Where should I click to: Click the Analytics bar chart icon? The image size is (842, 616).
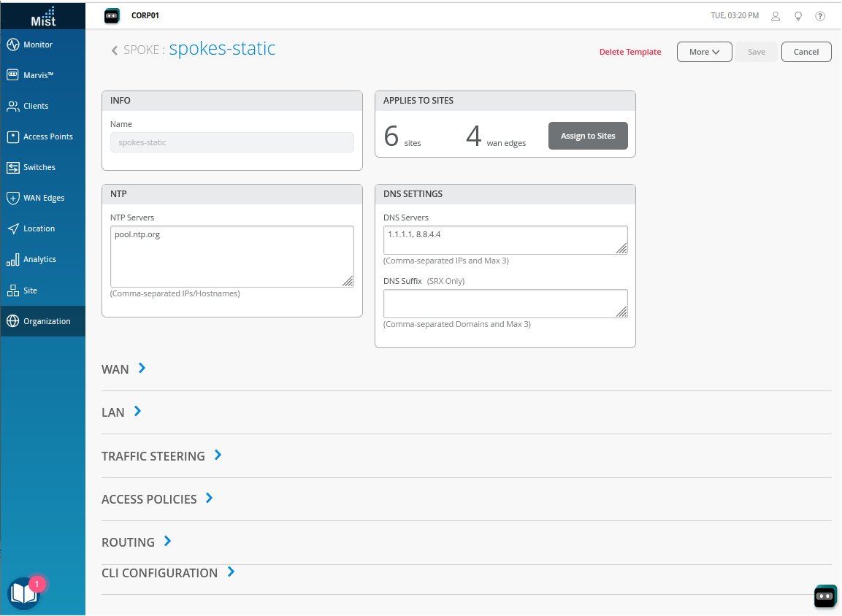pyautogui.click(x=12, y=259)
